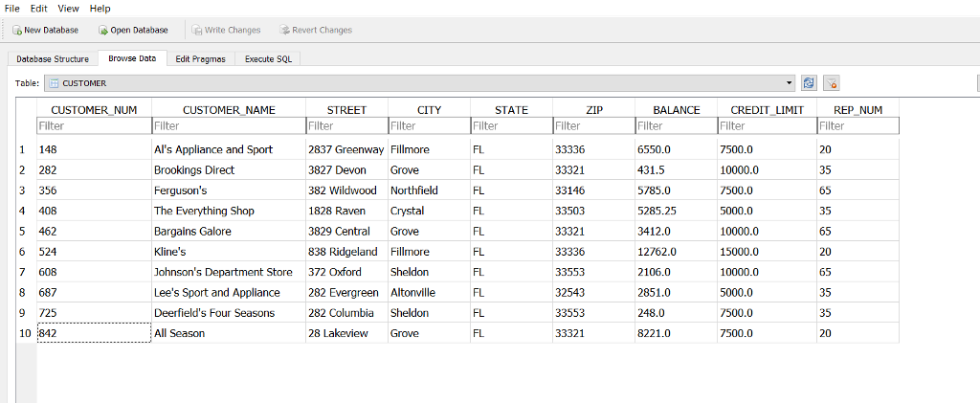980x403 pixels.
Task: Select row header number 5
Action: pyautogui.click(x=26, y=232)
